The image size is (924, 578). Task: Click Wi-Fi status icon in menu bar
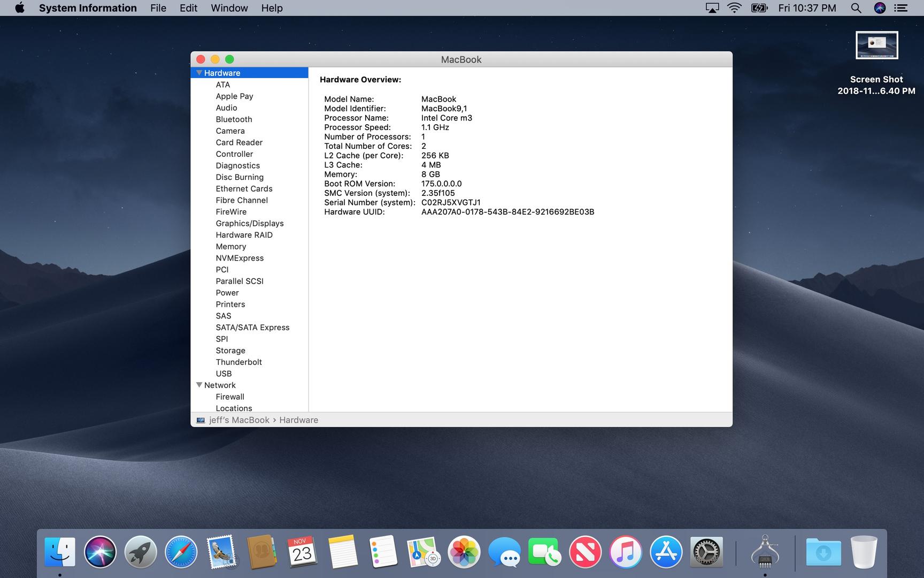[735, 8]
